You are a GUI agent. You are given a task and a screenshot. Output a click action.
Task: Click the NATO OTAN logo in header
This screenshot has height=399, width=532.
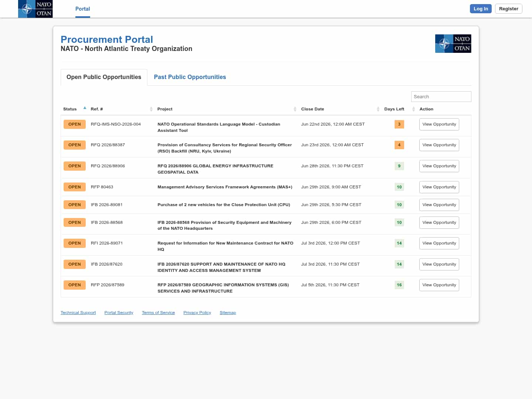pyautogui.click(x=35, y=9)
